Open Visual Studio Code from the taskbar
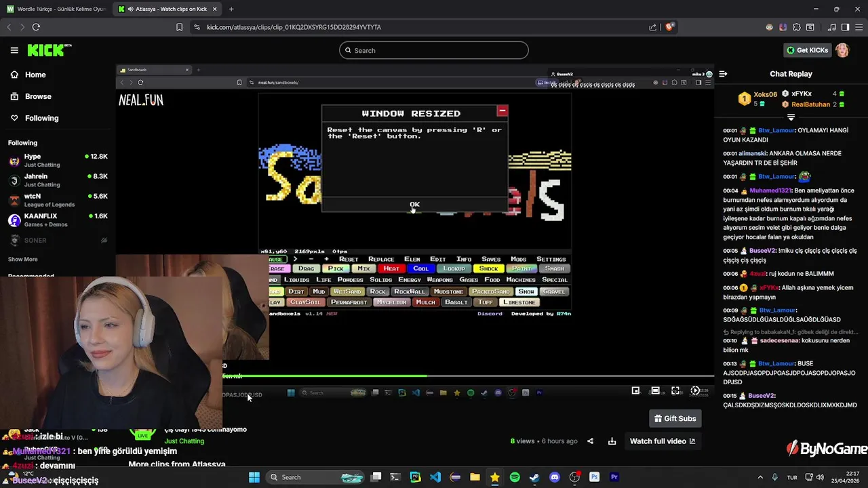The height and width of the screenshot is (488, 868). coord(435,477)
